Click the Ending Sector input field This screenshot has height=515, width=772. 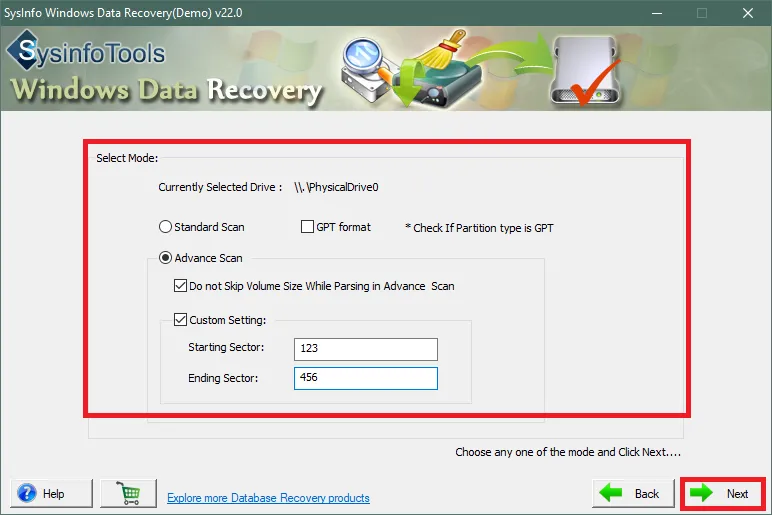366,378
